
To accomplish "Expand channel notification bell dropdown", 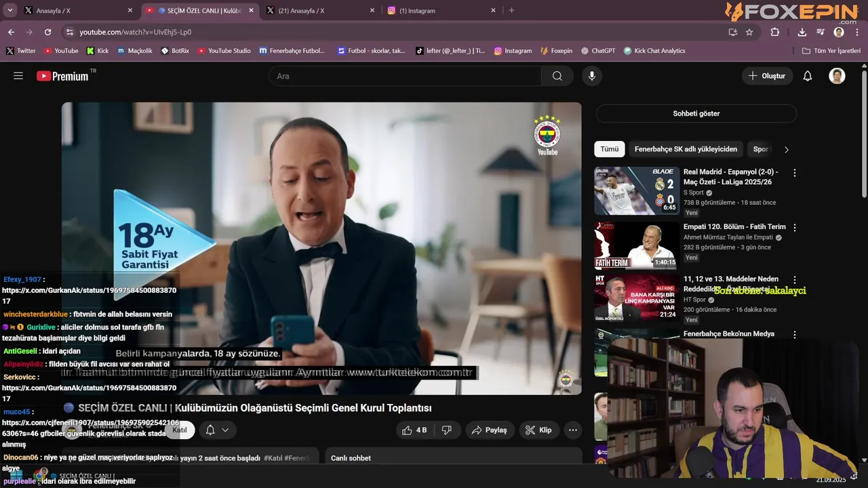I will pyautogui.click(x=218, y=430).
